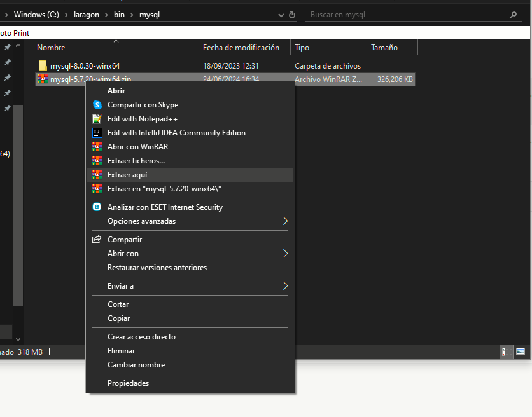Click the Skype icon next to Compartir con Skype

click(x=98, y=105)
